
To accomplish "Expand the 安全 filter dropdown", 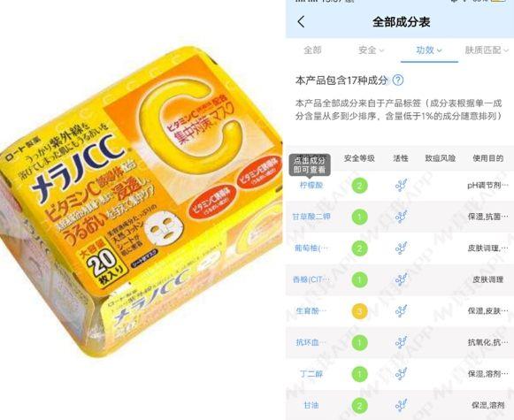I will tap(371, 50).
